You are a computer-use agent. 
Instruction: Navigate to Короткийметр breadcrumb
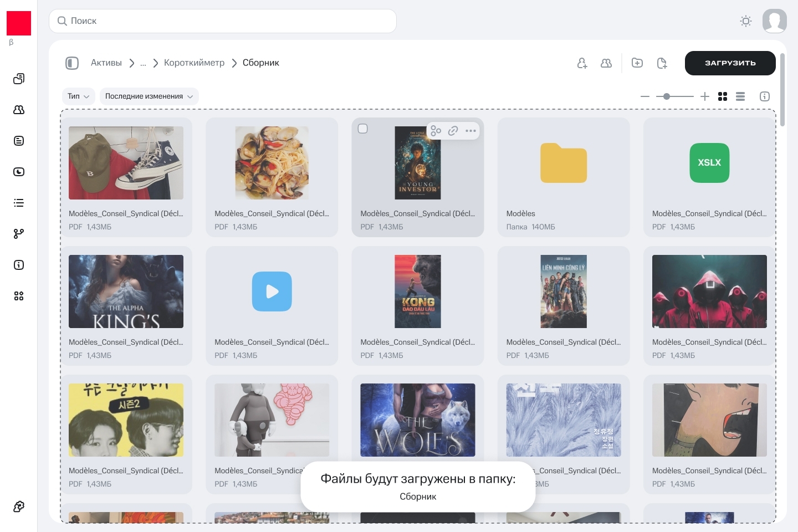(x=194, y=63)
